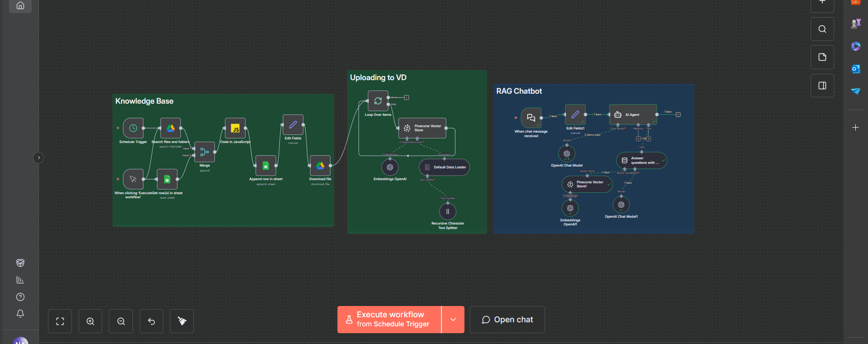Expand the collapsed left sidebar
868x344 pixels.
39,158
